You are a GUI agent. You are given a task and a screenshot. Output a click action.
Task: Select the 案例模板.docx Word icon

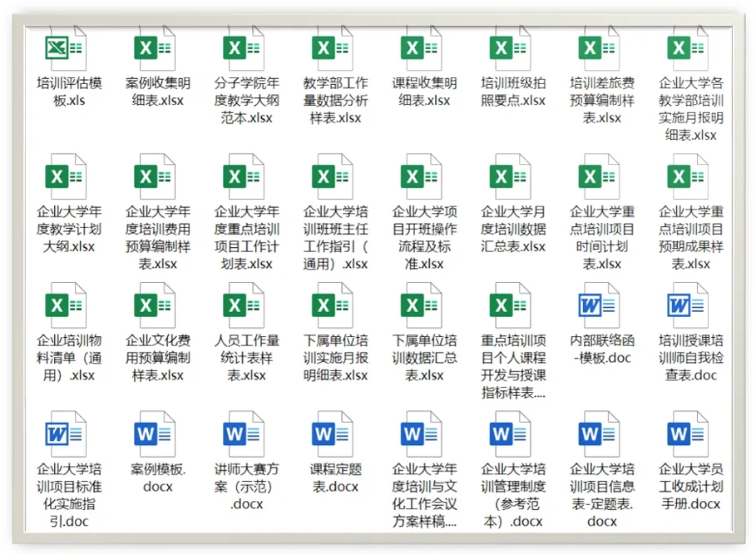(x=155, y=434)
